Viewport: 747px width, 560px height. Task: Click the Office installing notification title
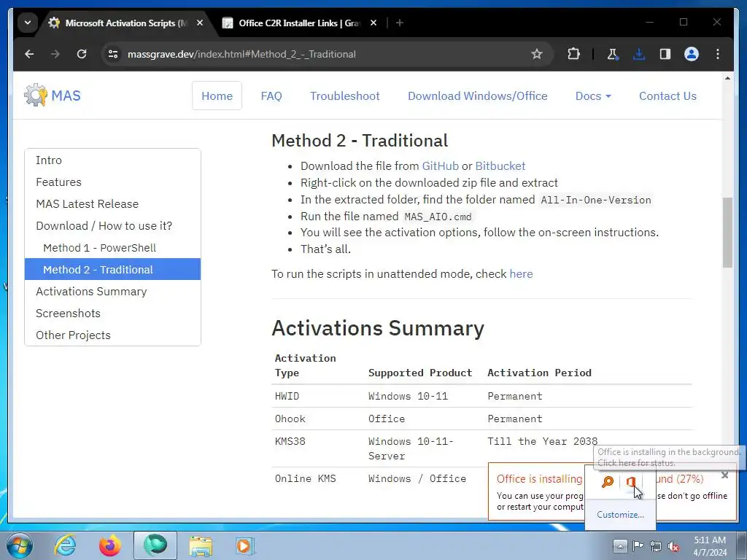click(539, 478)
